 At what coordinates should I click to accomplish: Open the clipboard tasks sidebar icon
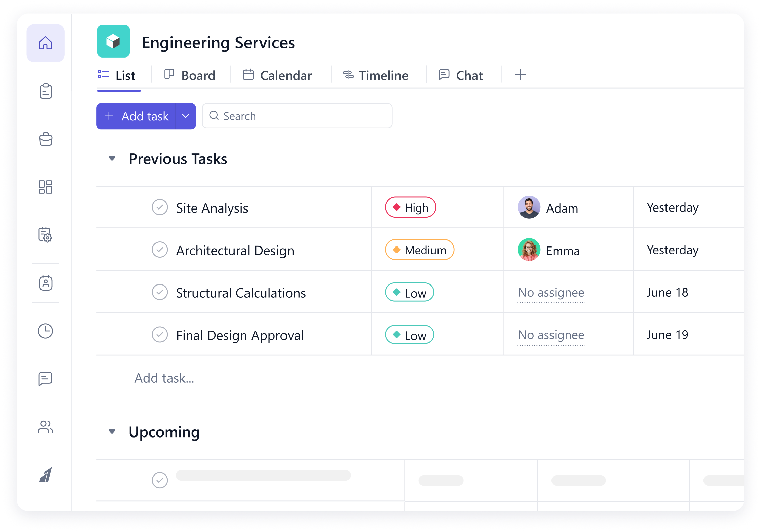click(45, 91)
